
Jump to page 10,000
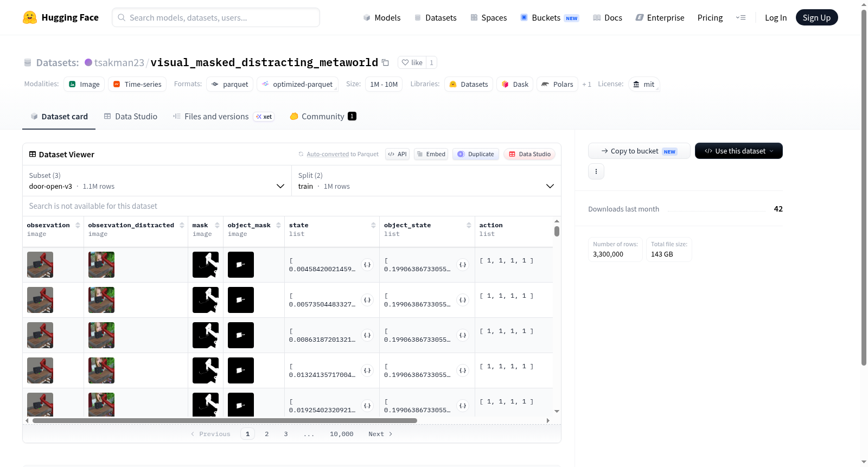coord(341,434)
